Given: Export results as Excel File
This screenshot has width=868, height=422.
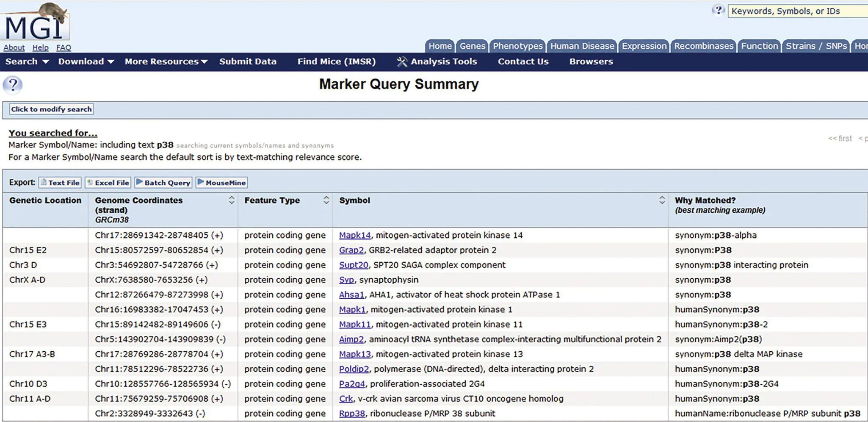Looking at the screenshot, I should click(108, 183).
